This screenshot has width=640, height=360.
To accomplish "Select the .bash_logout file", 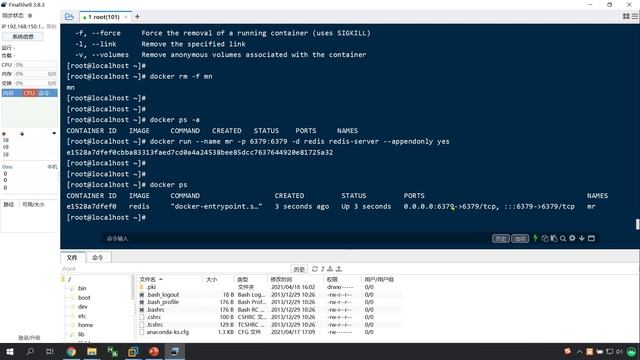I will pyautogui.click(x=269, y=294).
